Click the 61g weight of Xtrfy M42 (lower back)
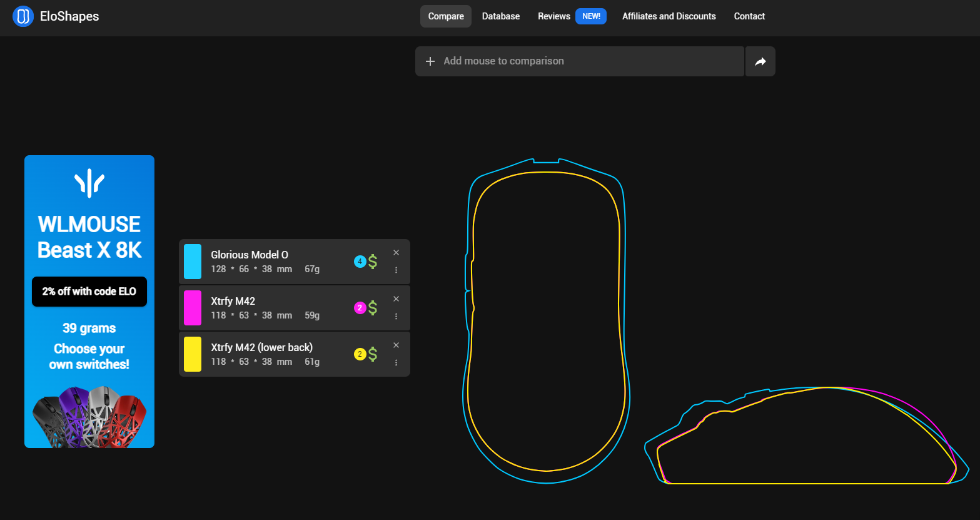 point(312,362)
